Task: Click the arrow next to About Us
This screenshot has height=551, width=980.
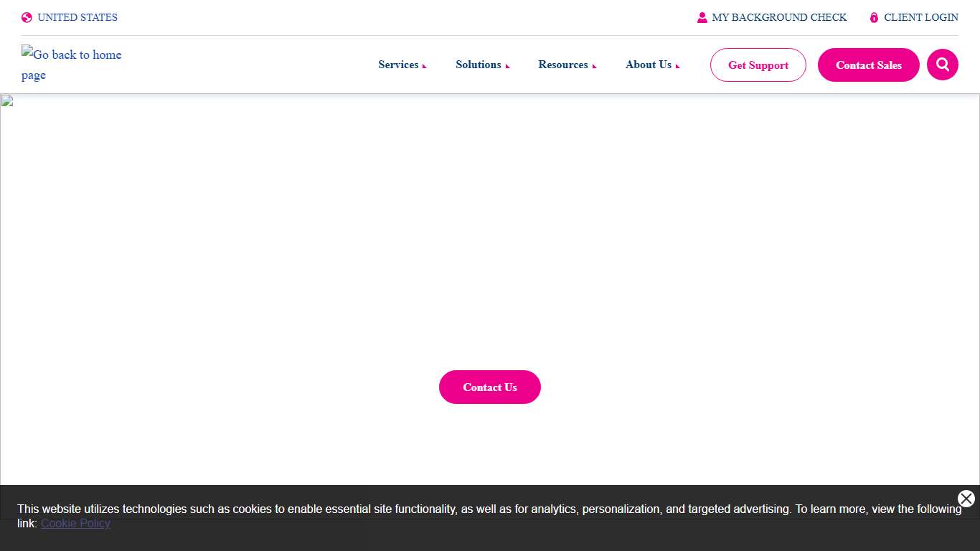Action: 677,66
